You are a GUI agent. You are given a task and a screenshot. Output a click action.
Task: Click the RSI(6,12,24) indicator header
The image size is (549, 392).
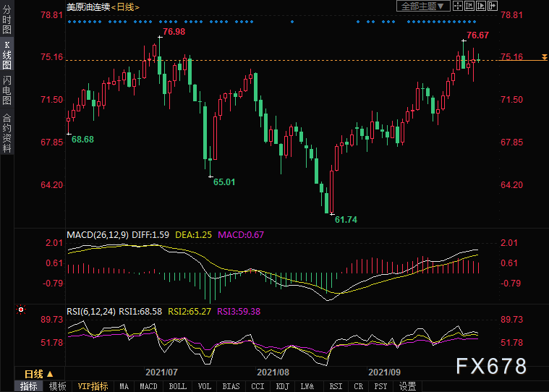[91, 311]
